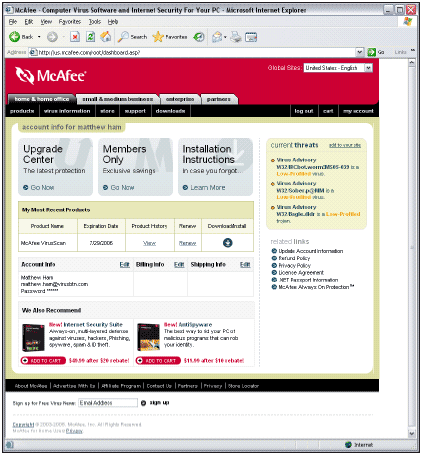Open the Favorites star button

tap(170, 37)
